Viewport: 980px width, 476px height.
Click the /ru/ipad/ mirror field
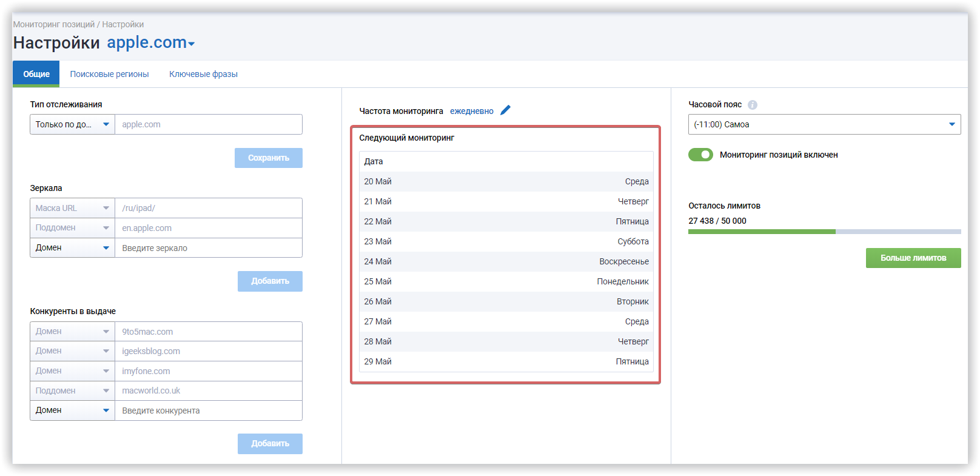[209, 208]
